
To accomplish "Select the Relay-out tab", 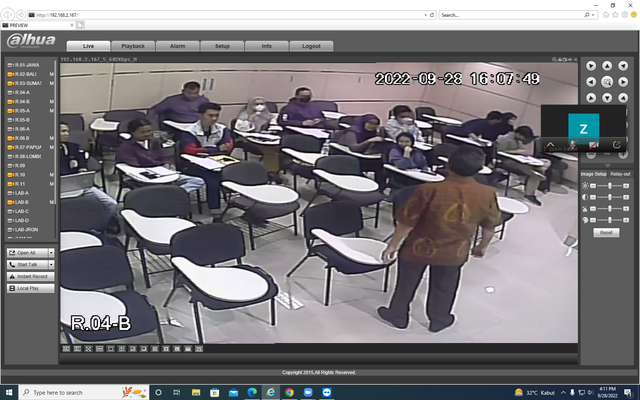I will click(620, 174).
